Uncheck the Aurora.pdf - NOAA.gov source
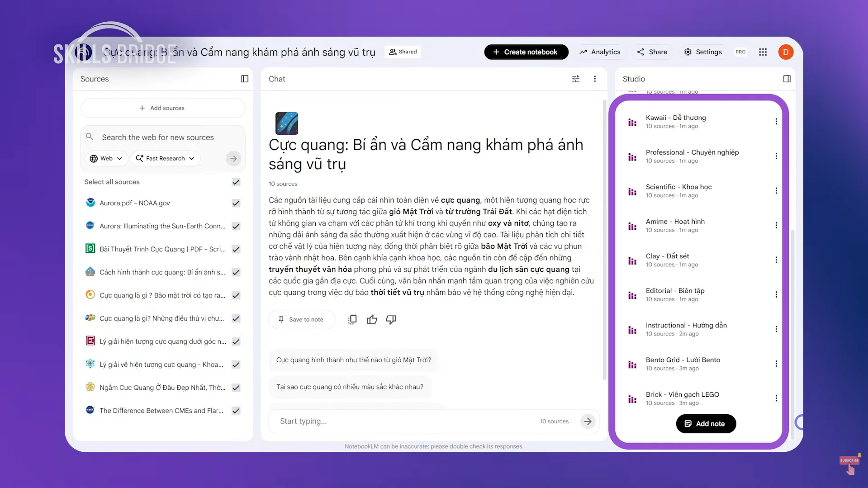 click(236, 203)
